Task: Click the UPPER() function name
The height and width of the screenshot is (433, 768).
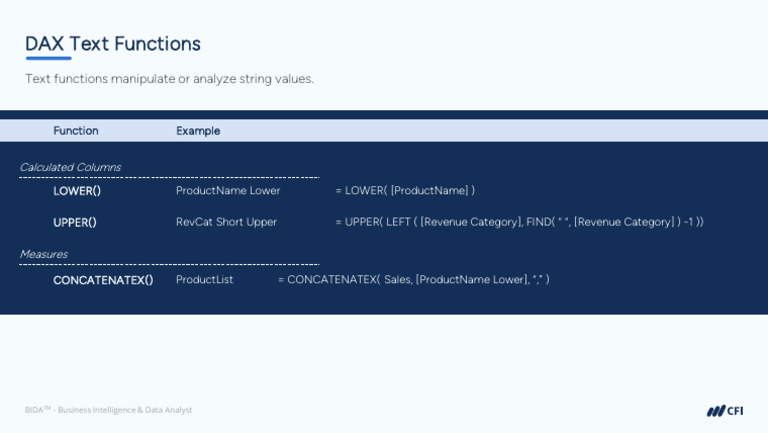Action: [x=75, y=222]
